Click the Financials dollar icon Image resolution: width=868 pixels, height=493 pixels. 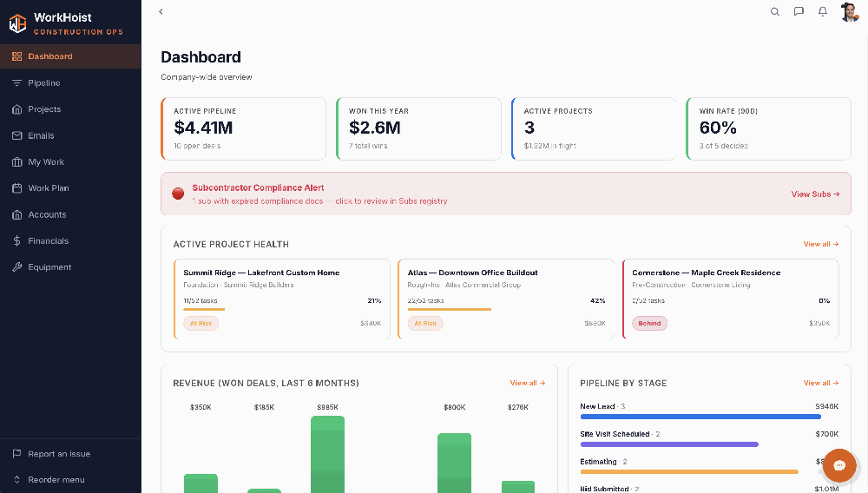pyautogui.click(x=17, y=240)
